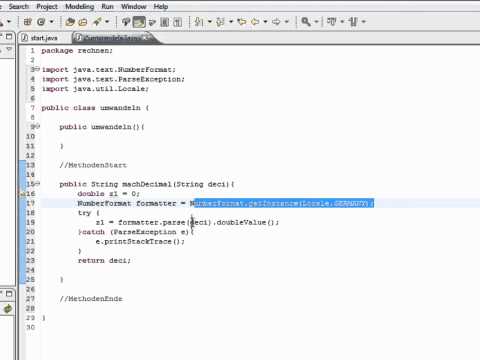Image resolution: width=480 pixels, height=360 pixels.
Task: Expand the Previous Annotation dropdown arrow
Action: pyautogui.click(x=231, y=22)
